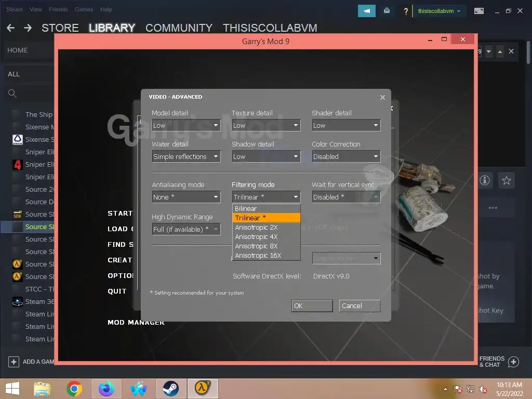
Task: Click the game info circle icon
Action: point(485,180)
